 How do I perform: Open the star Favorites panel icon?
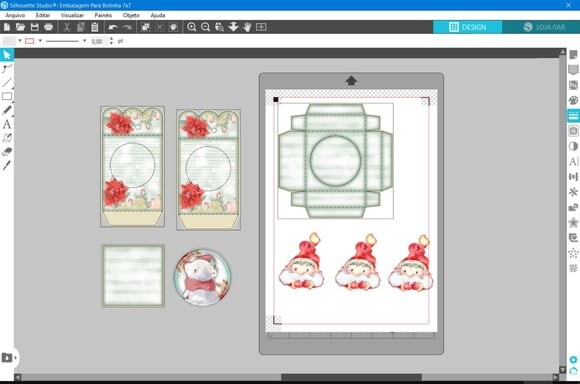pos(573,222)
